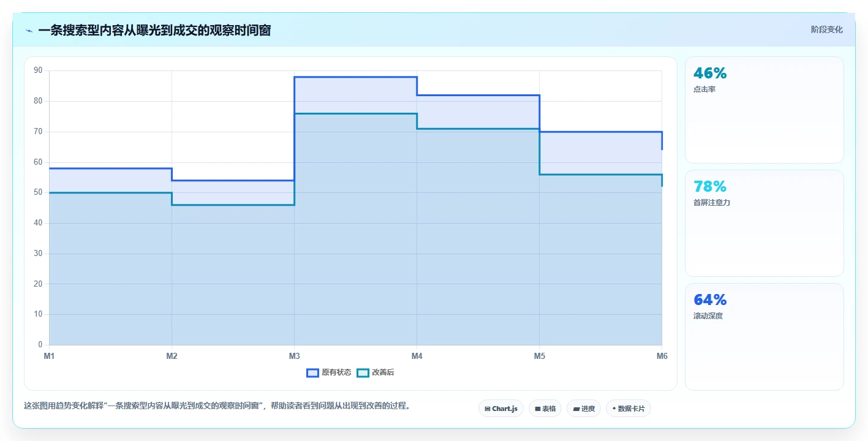Click the 阶段变化 label in header

point(827,29)
